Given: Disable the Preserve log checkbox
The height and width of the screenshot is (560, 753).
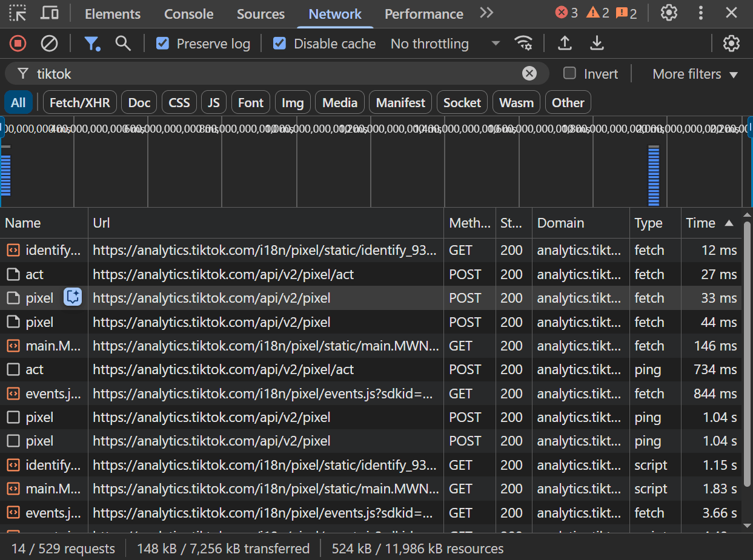Looking at the screenshot, I should tap(162, 44).
